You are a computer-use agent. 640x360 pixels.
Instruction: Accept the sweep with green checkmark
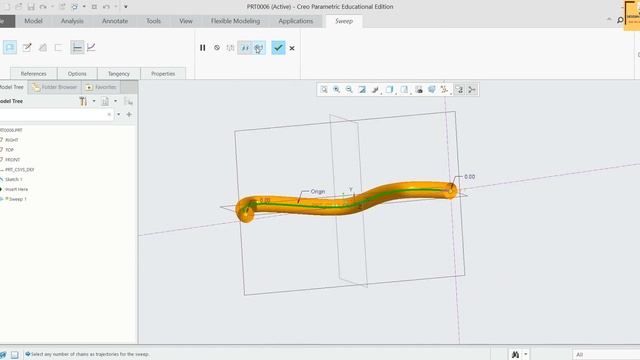coord(278,48)
